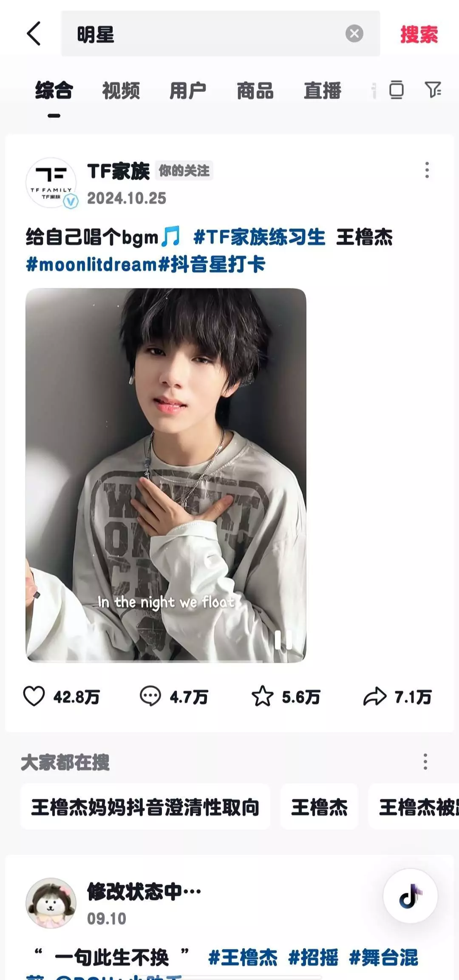Switch to the 用户 tab
459x980 pixels.
(x=188, y=91)
